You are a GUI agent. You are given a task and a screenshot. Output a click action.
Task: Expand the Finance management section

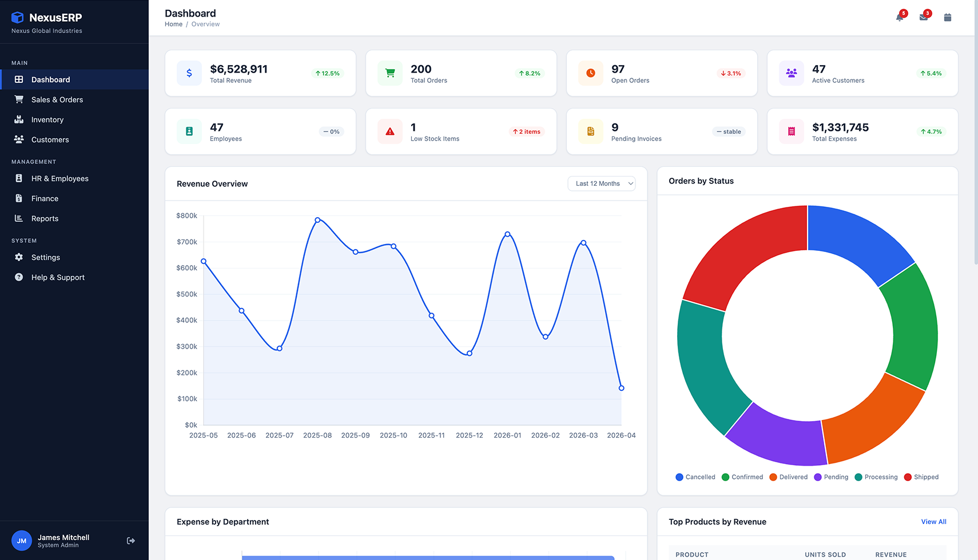[x=44, y=198]
